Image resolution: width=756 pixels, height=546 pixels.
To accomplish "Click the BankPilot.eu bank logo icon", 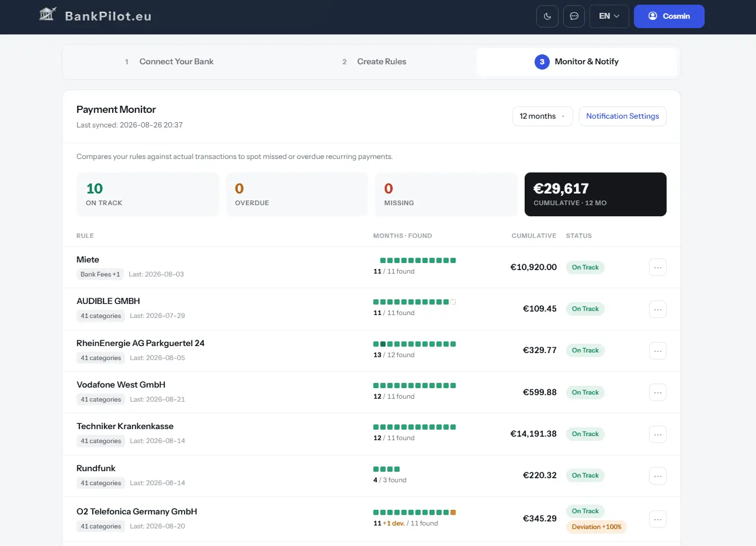I will pos(47,14).
